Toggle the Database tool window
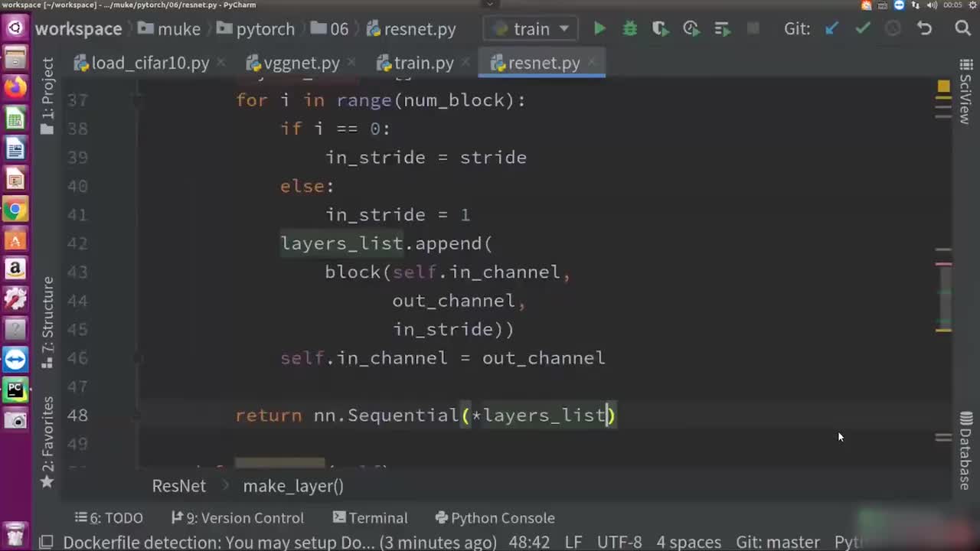The image size is (980, 551). coord(965,451)
